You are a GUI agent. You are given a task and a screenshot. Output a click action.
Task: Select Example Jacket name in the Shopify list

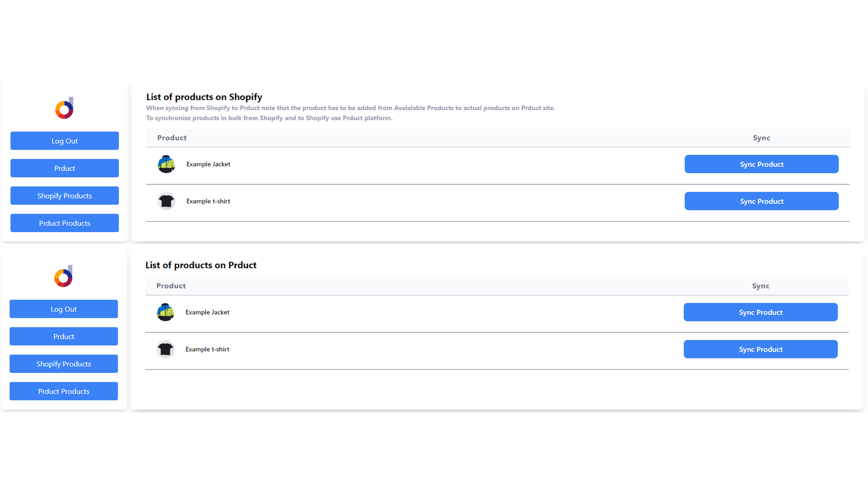click(x=208, y=164)
